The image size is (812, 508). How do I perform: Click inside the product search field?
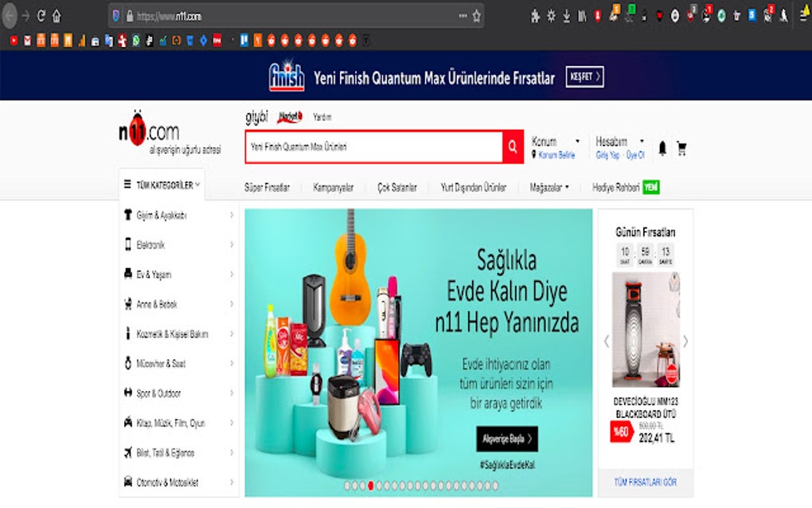[374, 147]
